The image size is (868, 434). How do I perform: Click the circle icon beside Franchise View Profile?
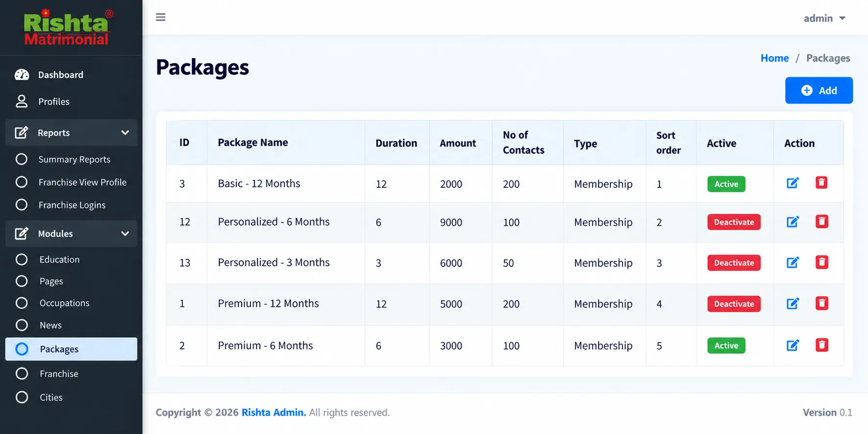coord(22,182)
